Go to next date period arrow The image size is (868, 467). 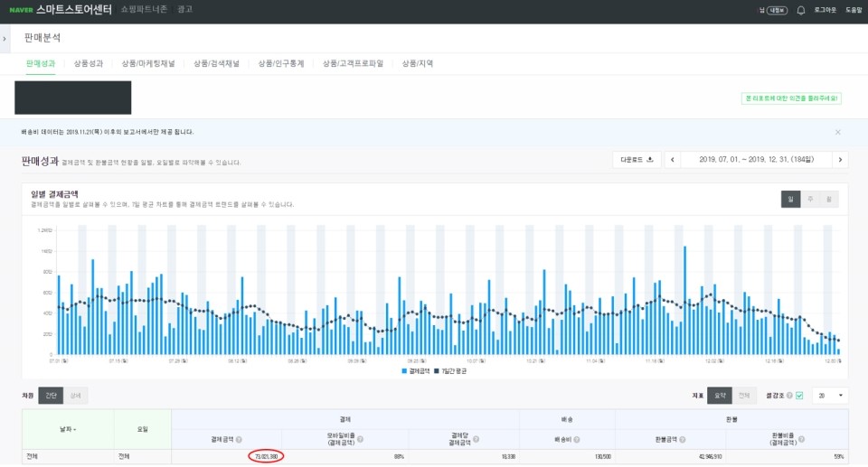pyautogui.click(x=840, y=160)
